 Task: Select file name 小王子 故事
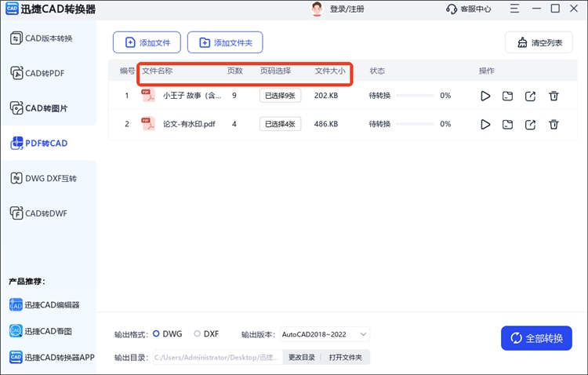coord(192,96)
